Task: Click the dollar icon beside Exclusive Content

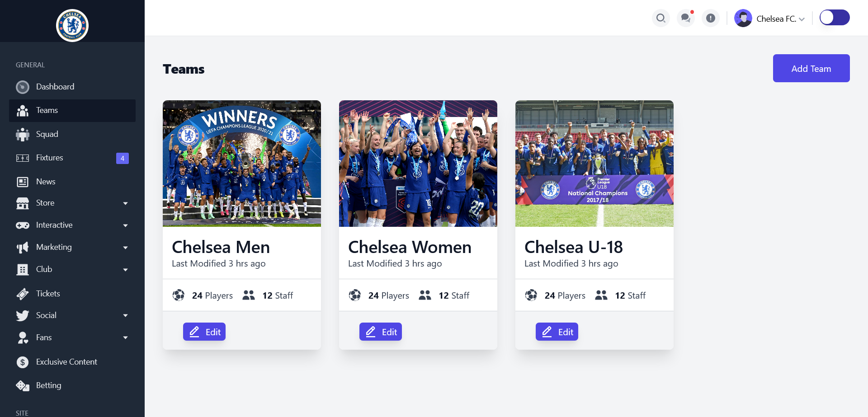Action: (x=23, y=362)
